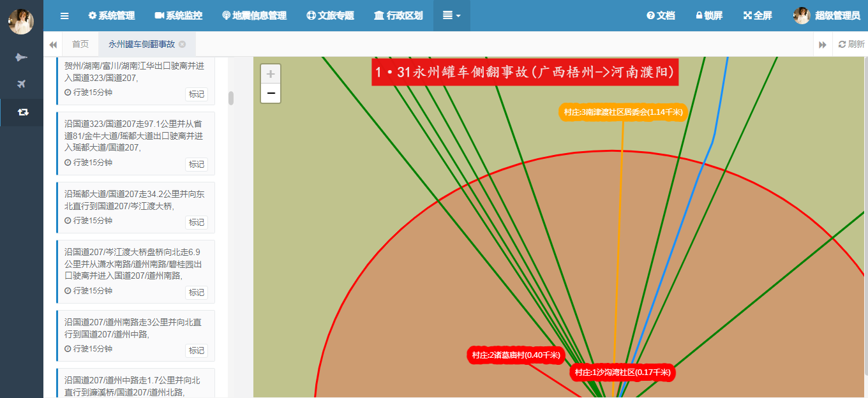Open 系统监控 menu
The height and width of the screenshot is (398, 868).
click(x=178, y=15)
